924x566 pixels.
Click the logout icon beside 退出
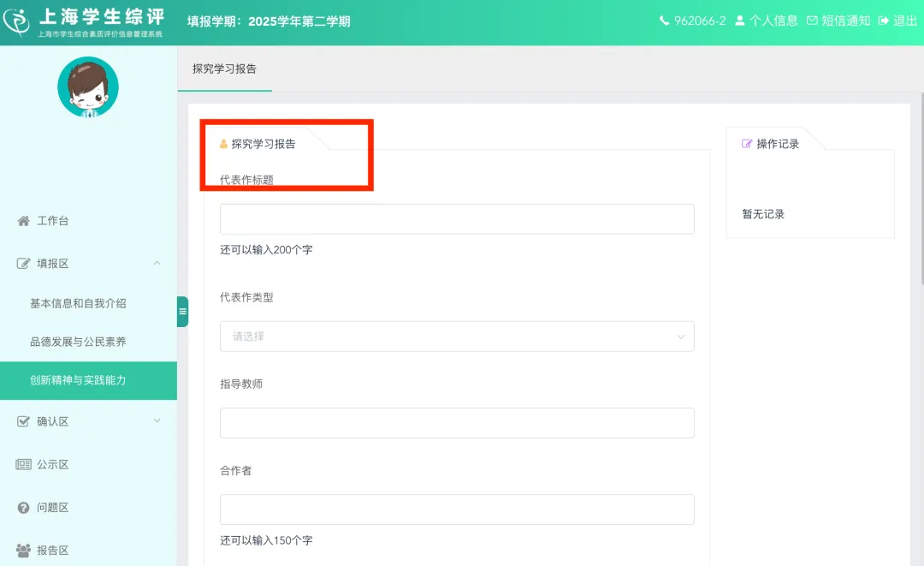click(x=883, y=21)
